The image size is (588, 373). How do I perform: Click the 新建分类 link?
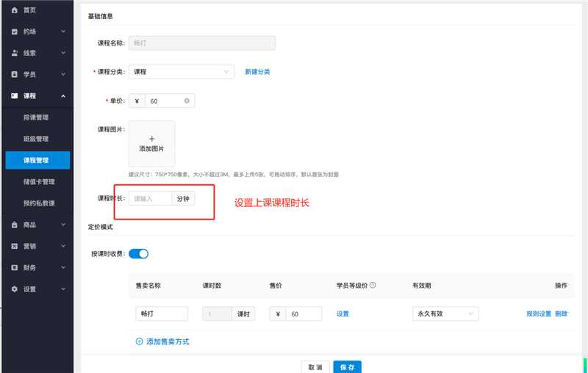click(x=258, y=72)
